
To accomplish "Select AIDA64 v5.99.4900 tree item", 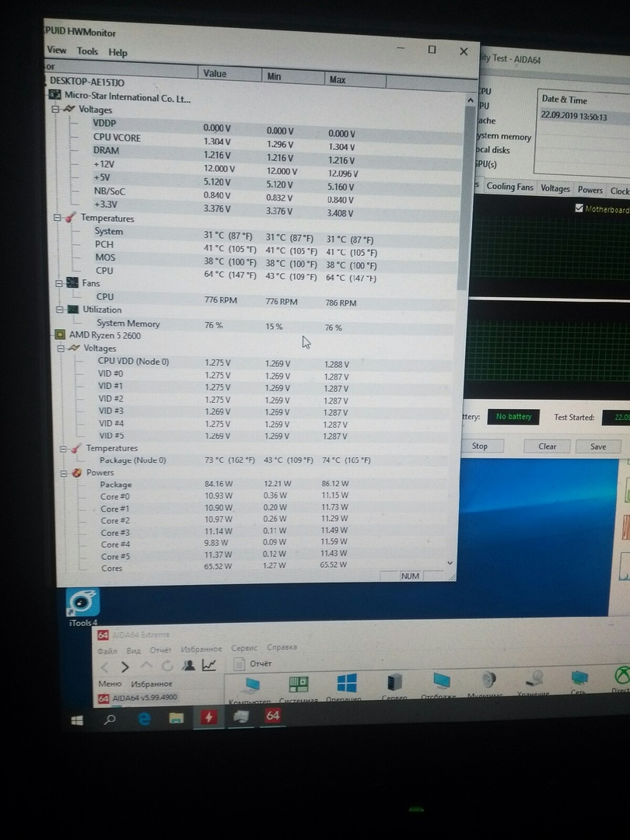I will coord(138,698).
